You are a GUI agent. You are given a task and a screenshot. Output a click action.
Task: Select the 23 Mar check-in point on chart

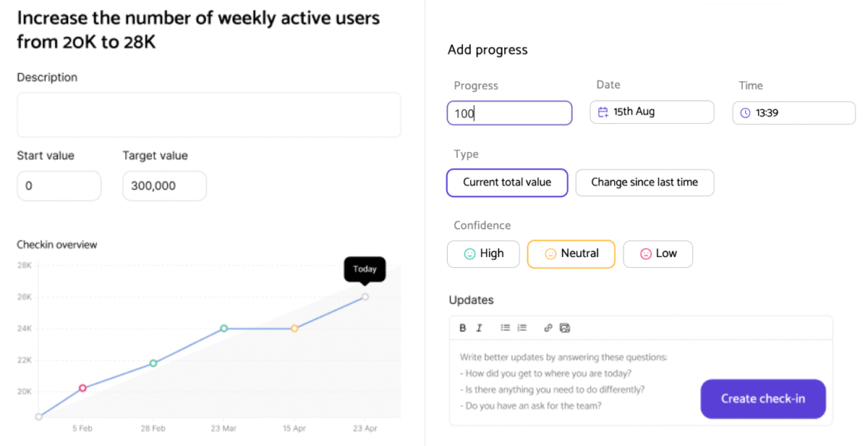point(224,329)
